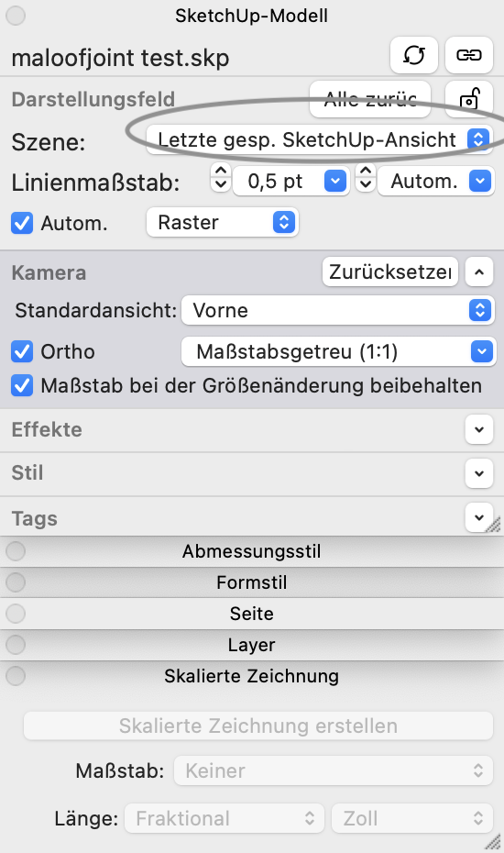504x853 pixels.
Task: Open the Raster render mode dropdown
Action: coord(223,222)
